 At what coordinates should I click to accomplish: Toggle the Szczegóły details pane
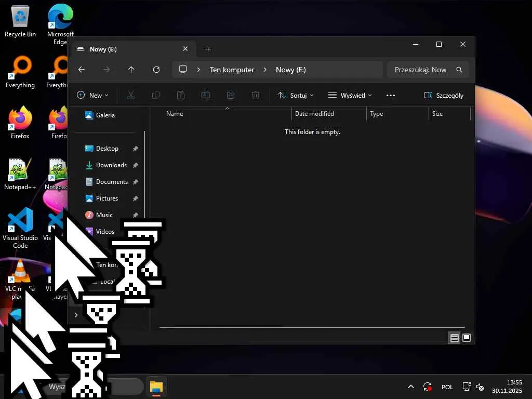(x=444, y=96)
